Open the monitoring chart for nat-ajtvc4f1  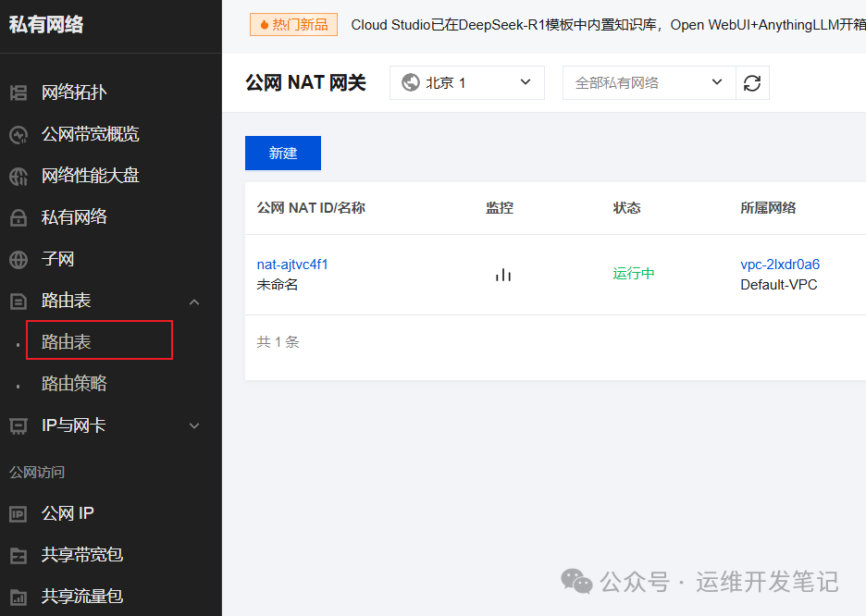point(502,274)
